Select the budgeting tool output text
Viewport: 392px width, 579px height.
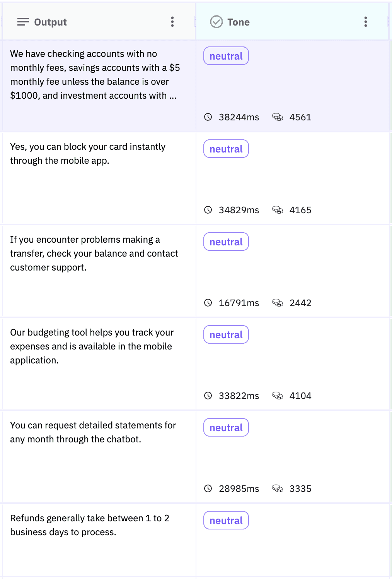click(x=92, y=346)
